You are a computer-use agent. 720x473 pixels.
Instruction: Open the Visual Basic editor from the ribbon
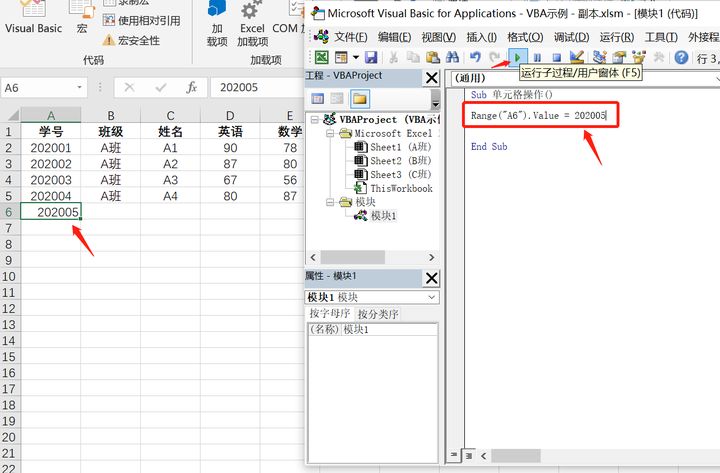33,18
